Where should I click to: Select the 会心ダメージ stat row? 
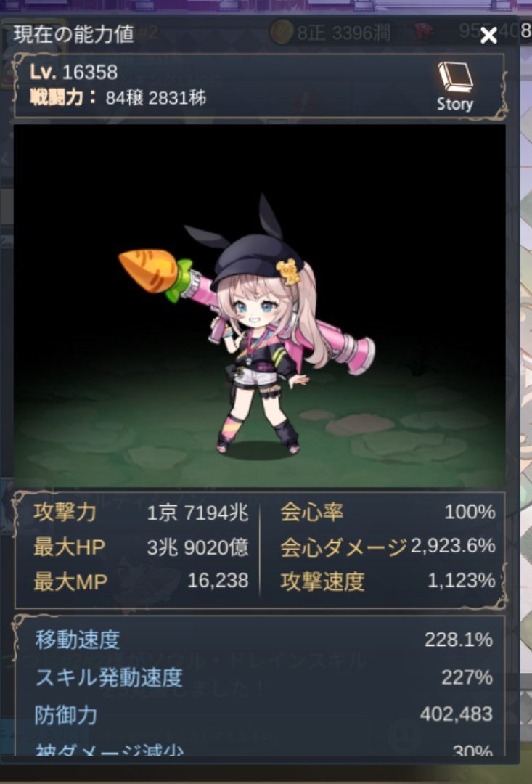388,547
